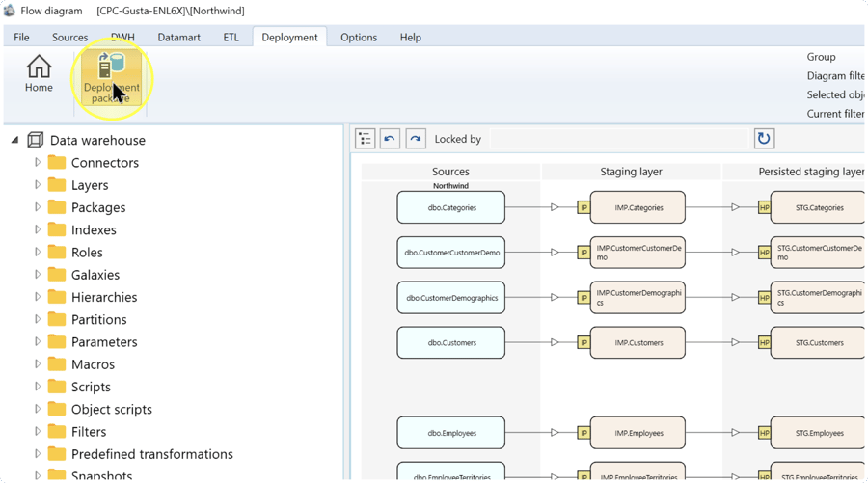Click the Filters folder icon

(57, 432)
